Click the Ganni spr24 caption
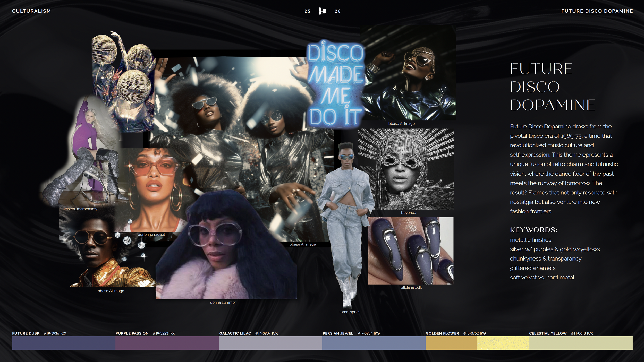This screenshot has width=644, height=362. 349,312
